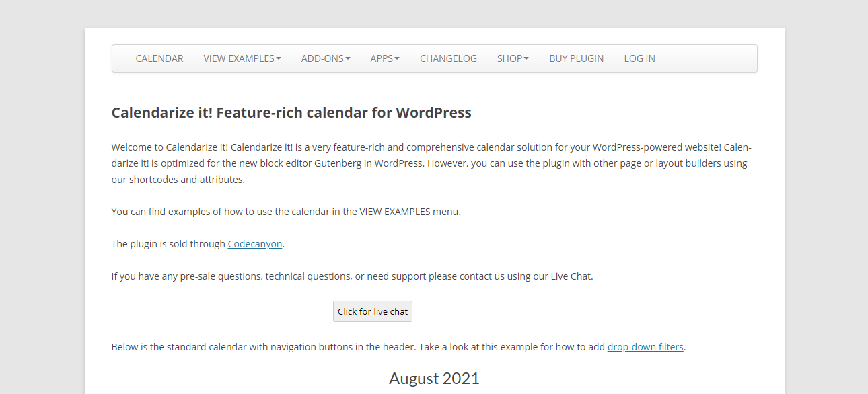Go to the CHANGELOG page
This screenshot has height=394, width=868.
[448, 58]
